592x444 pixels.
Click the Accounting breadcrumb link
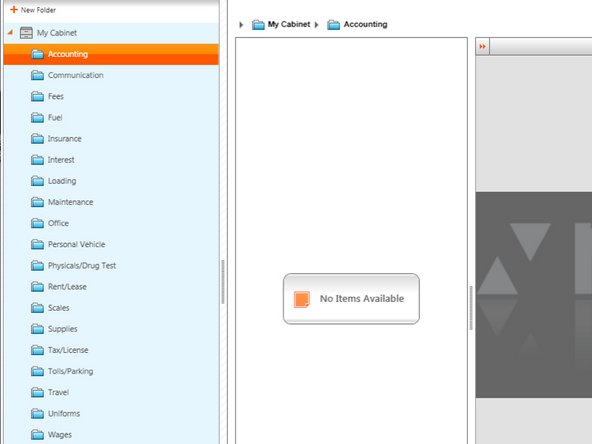click(x=365, y=24)
